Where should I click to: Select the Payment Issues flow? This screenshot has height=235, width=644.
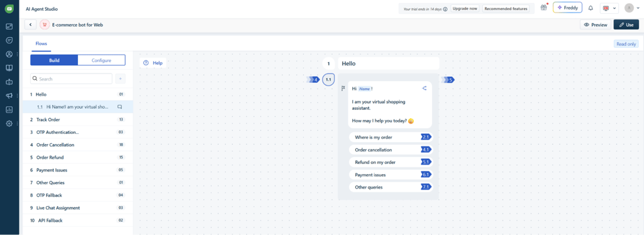77,170
